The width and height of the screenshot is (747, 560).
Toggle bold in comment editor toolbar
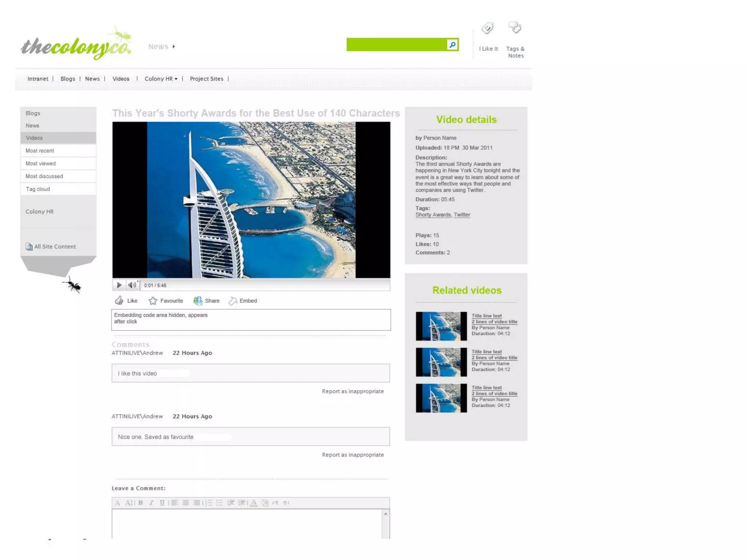[x=140, y=503]
